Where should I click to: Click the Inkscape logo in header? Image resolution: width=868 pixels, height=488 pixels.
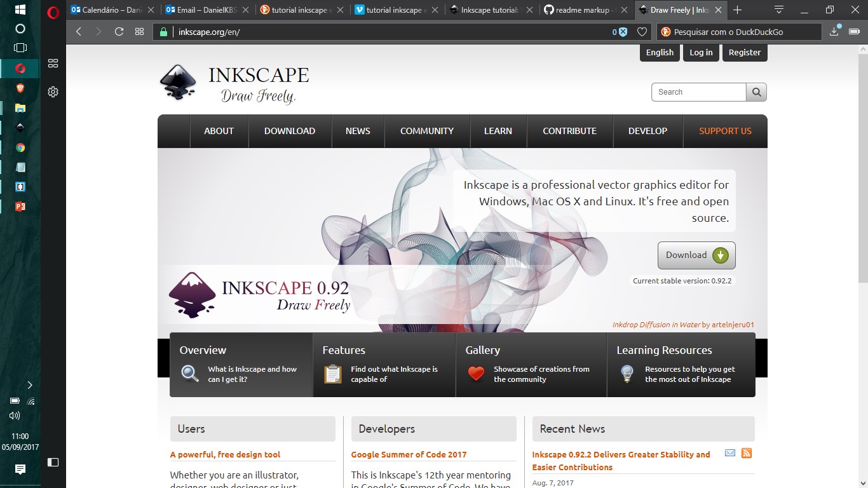(x=234, y=84)
